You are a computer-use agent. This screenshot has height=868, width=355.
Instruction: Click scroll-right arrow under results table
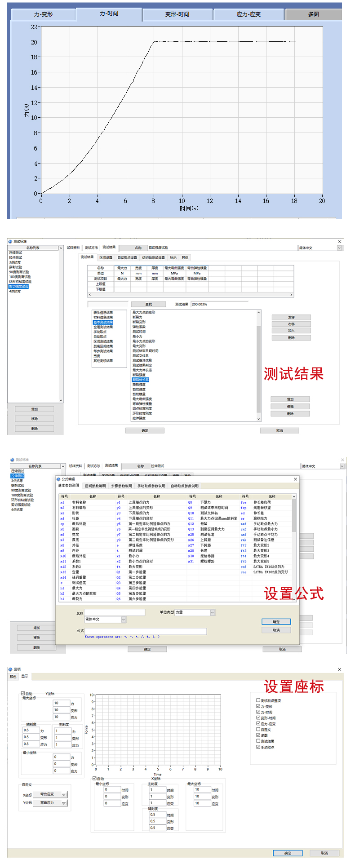(291, 295)
